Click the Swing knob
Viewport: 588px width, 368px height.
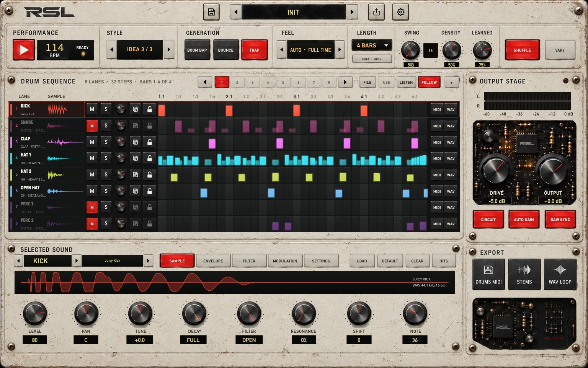(410, 50)
